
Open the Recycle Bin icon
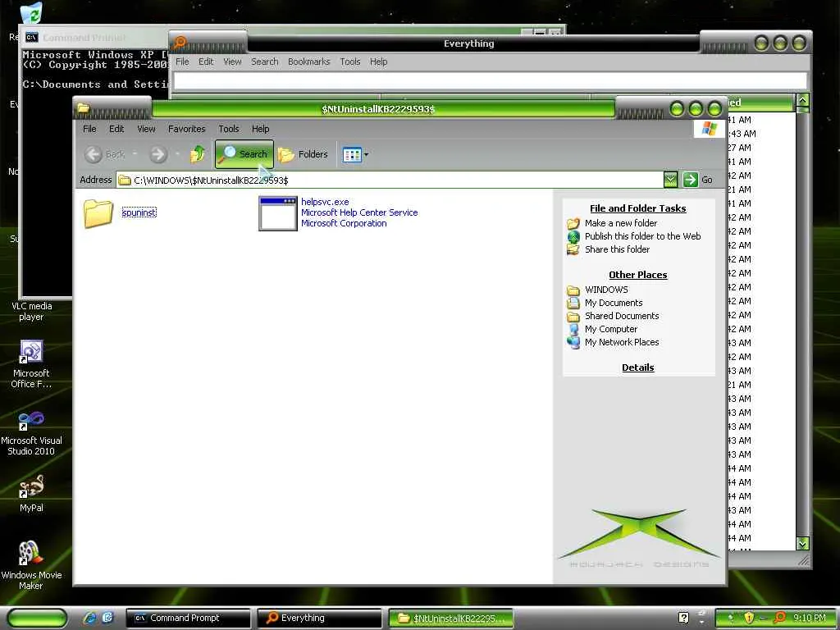(31, 15)
